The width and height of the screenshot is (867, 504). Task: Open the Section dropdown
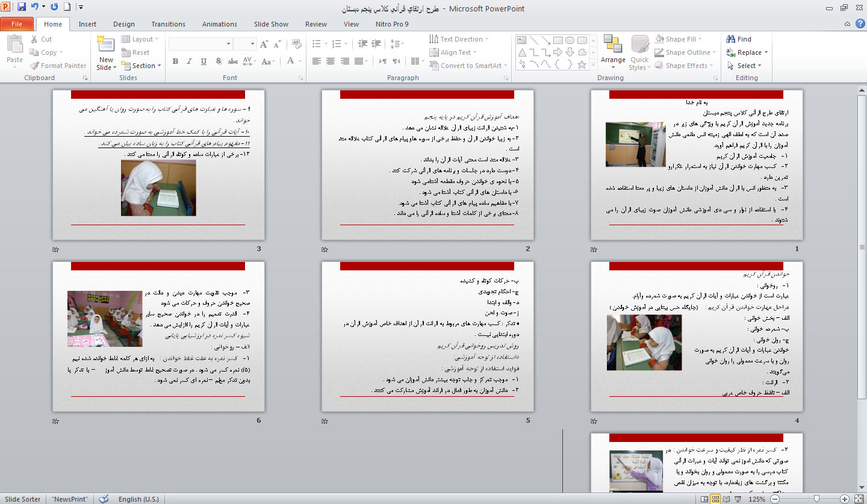141,66
